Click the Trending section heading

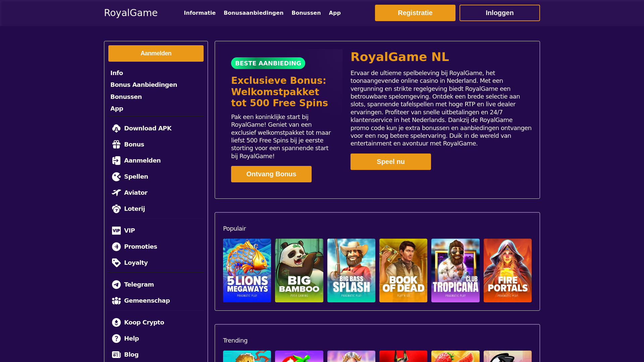click(x=235, y=341)
